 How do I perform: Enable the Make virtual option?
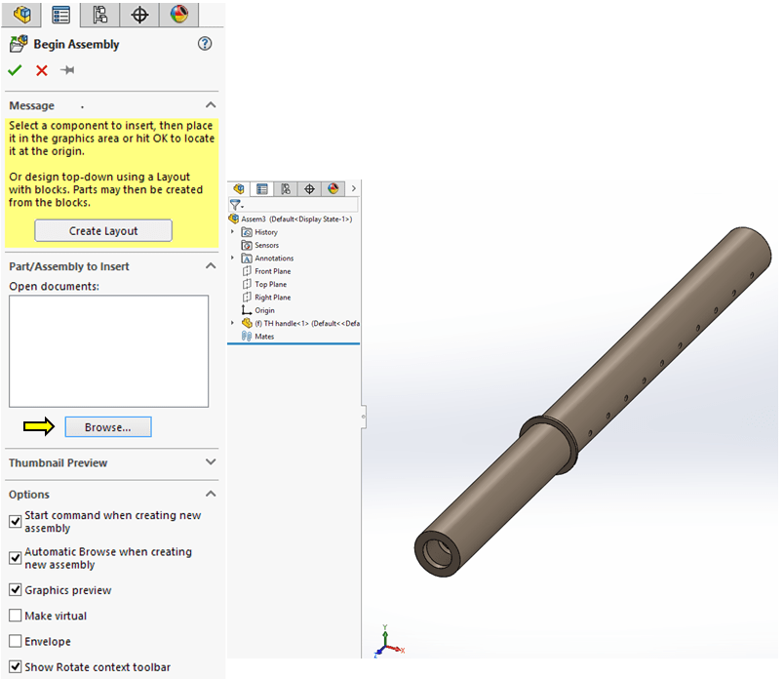pos(16,616)
